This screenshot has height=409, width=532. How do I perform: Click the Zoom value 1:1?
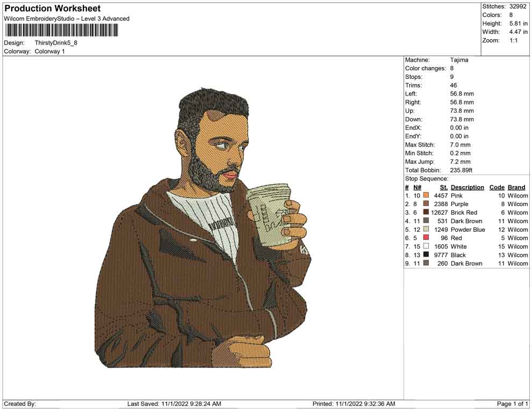(x=514, y=40)
